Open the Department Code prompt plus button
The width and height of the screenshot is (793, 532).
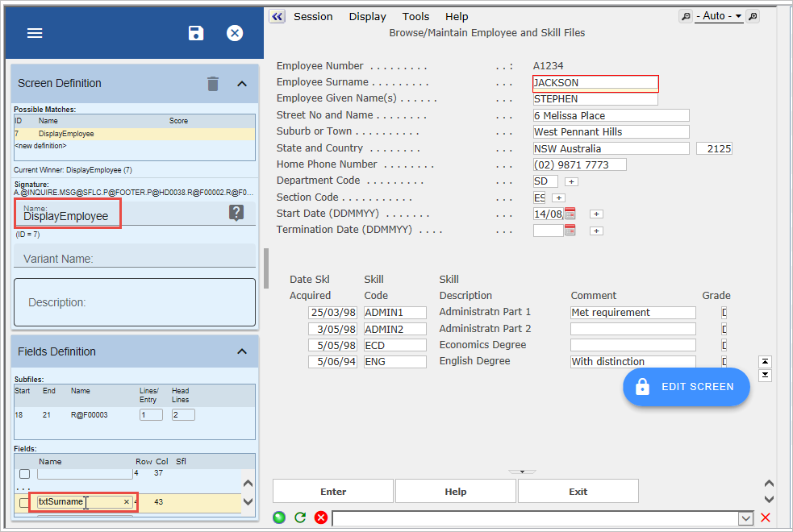click(x=571, y=182)
